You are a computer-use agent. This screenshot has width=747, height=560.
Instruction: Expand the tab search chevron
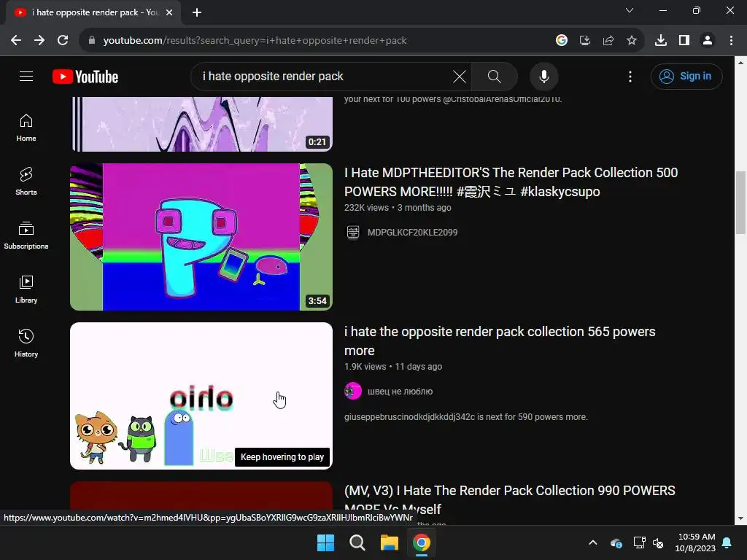click(630, 10)
